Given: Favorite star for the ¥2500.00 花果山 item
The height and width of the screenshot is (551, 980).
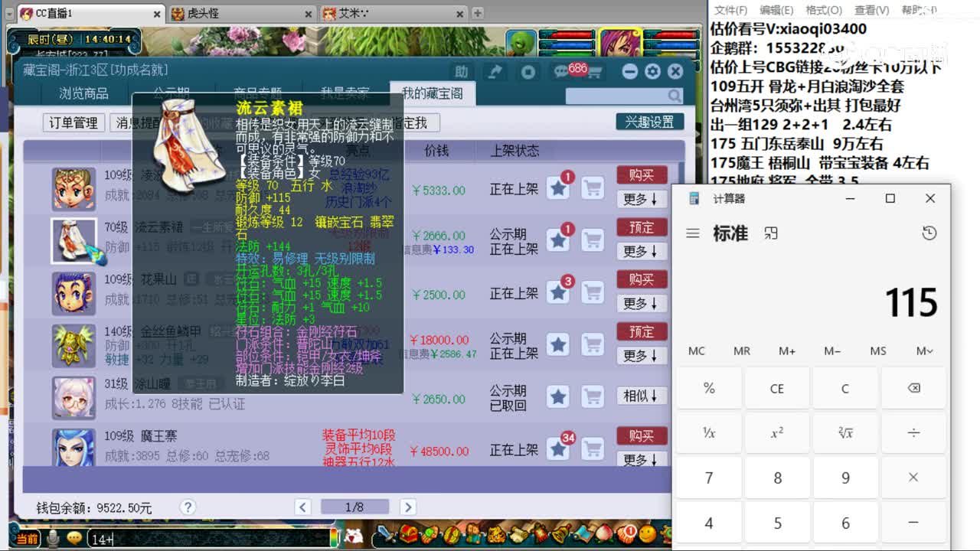Looking at the screenshot, I should (x=559, y=292).
